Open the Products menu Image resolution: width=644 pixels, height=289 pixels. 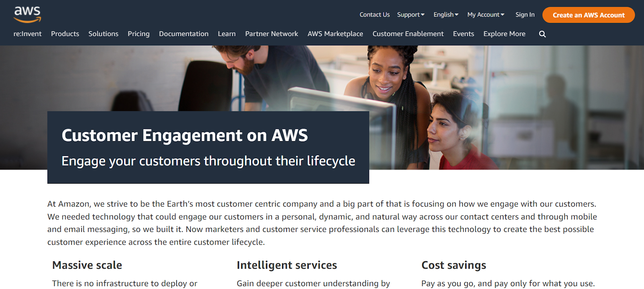point(65,34)
